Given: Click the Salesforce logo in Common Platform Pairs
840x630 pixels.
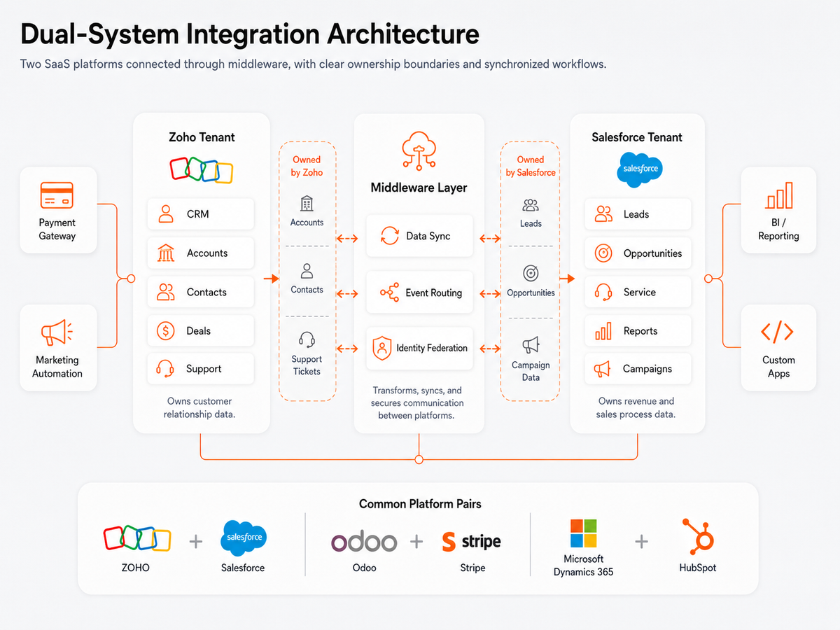Looking at the screenshot, I should 243,538.
